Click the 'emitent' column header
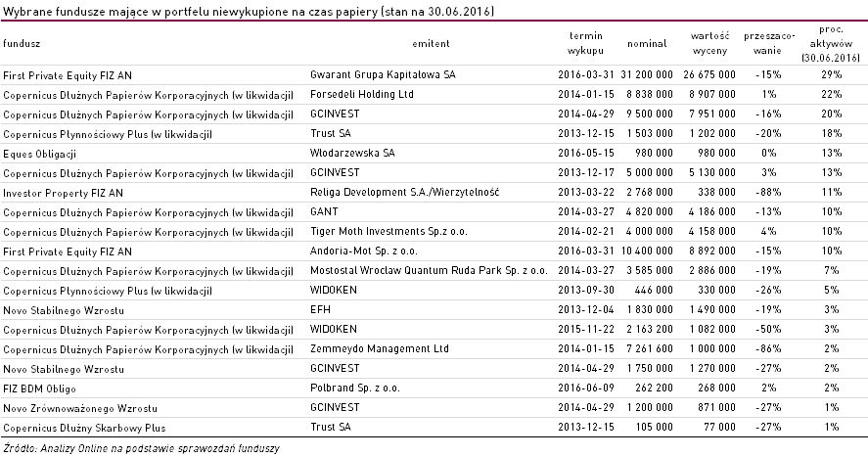 (431, 44)
